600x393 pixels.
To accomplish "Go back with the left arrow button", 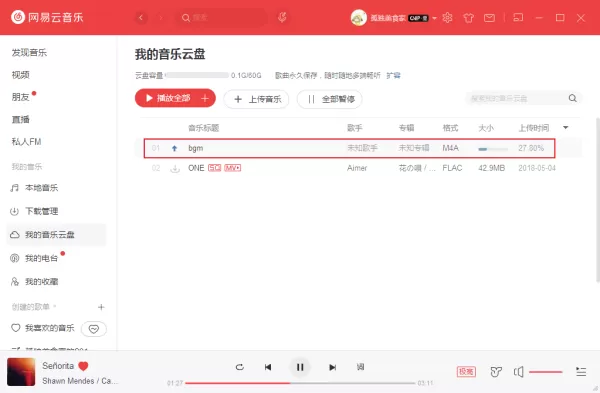I will click(141, 18).
